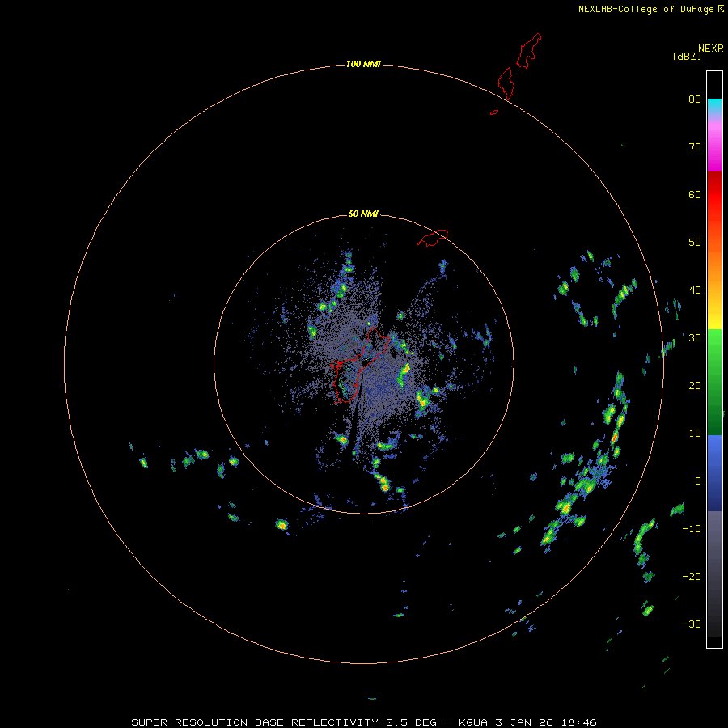This screenshot has height=728, width=728.
Task: Select the 30 value on the dBZ scale
Action: [x=695, y=337]
